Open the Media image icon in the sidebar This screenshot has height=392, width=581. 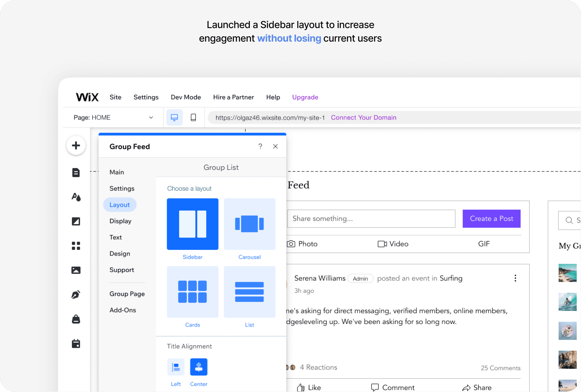[76, 270]
